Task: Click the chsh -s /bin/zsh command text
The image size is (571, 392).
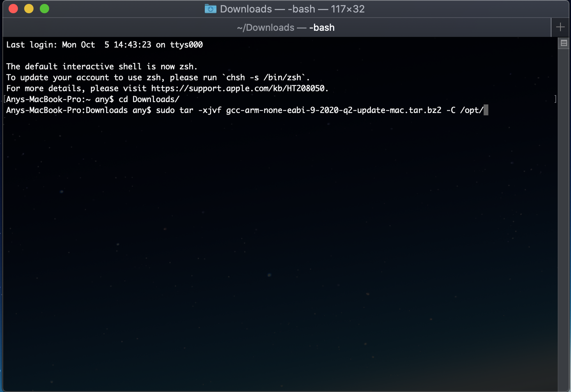Action: (x=264, y=78)
